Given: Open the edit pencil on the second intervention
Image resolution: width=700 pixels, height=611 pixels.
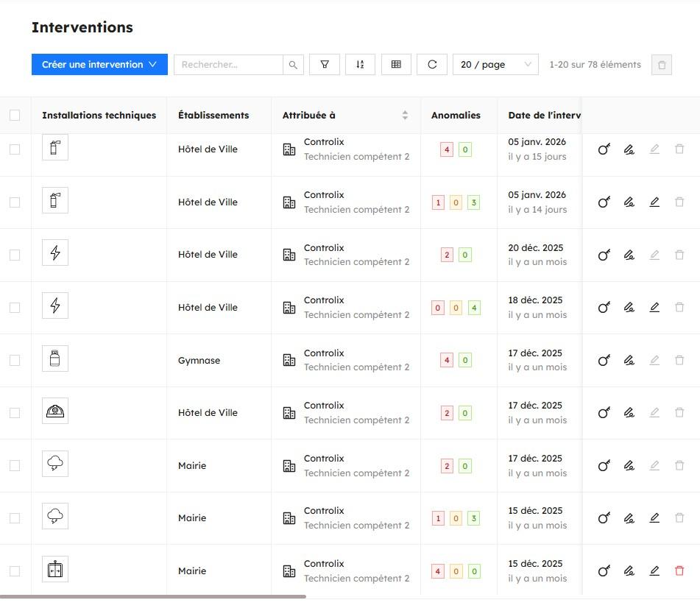Looking at the screenshot, I should click(x=654, y=202).
